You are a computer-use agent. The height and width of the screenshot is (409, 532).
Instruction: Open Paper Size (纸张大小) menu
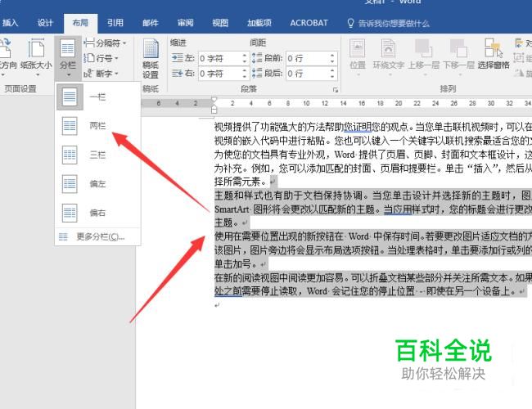(x=36, y=56)
